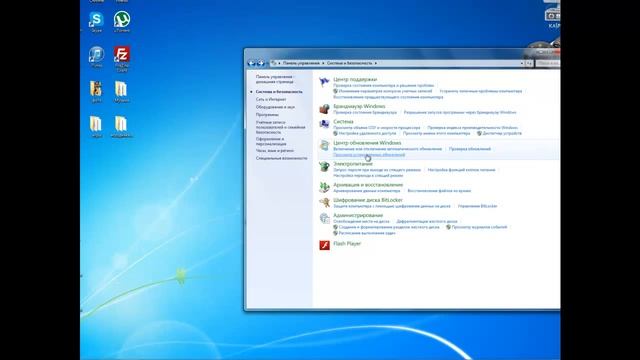Image resolution: width=640 pixels, height=360 pixels.
Task: Select Система и безопасность in the sidebar
Action: pyautogui.click(x=279, y=92)
